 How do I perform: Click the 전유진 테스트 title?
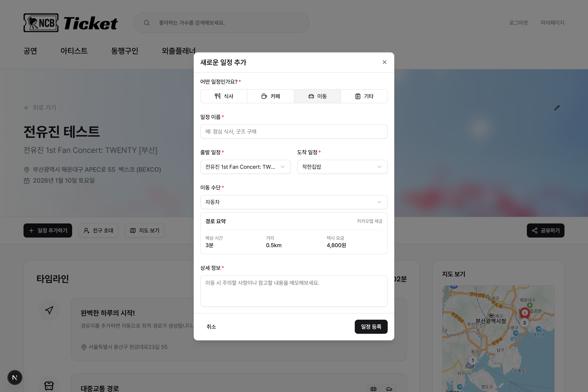click(x=62, y=132)
